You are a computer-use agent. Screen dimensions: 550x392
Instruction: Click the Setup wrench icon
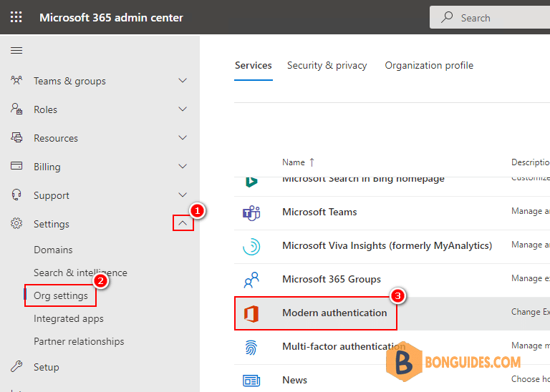point(16,366)
